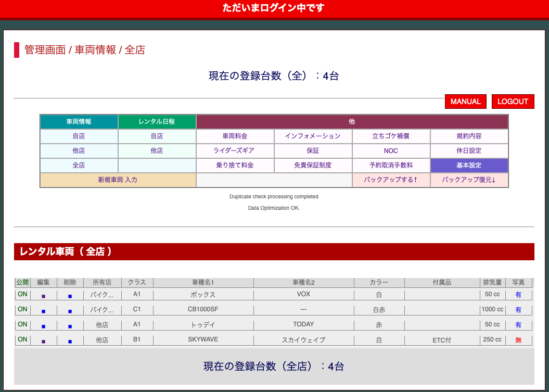Screen dimensions: 549x392
Task: Click the LOGOUT button
Action: [513, 102]
